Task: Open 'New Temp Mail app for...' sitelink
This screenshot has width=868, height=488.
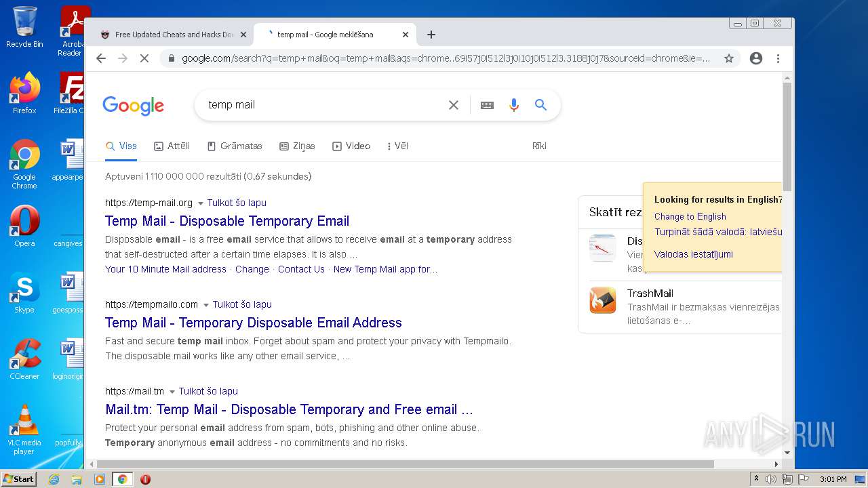Action: pyautogui.click(x=385, y=269)
